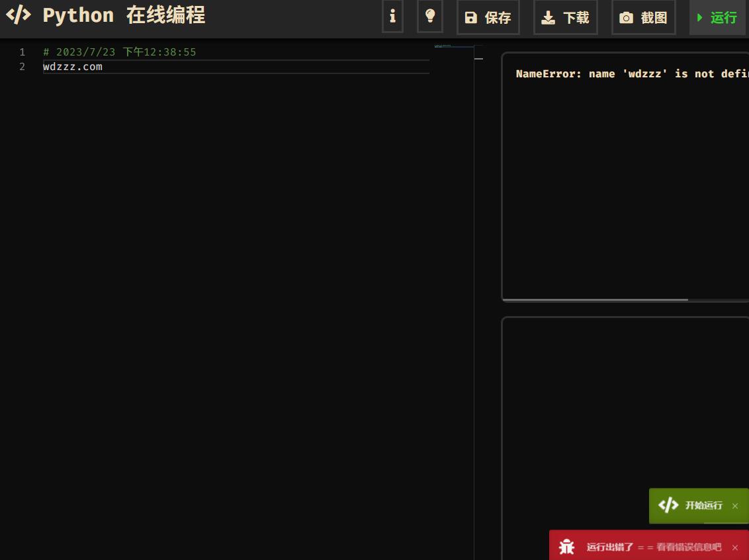The image size is (749, 560).
Task: Open the info button
Action: pos(392,17)
